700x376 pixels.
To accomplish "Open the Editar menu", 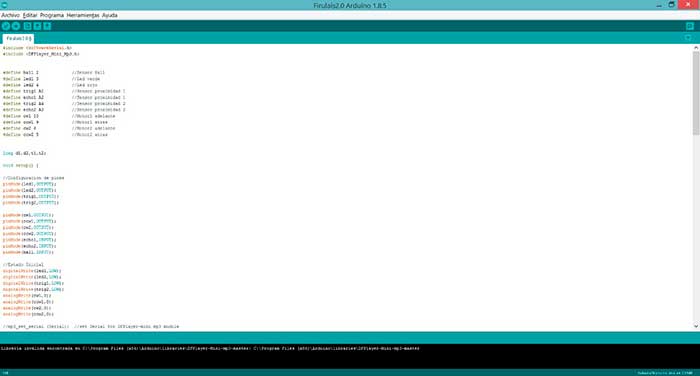I will [x=30, y=15].
